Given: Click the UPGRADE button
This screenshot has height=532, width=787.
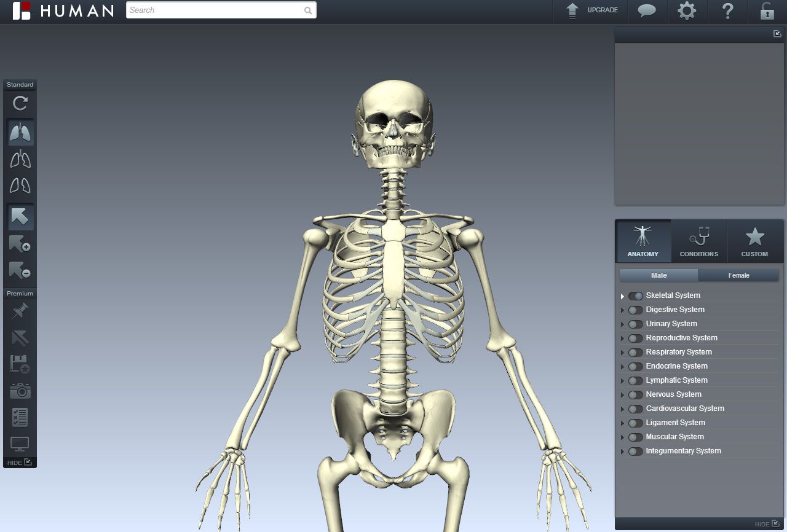Looking at the screenshot, I should (x=590, y=10).
